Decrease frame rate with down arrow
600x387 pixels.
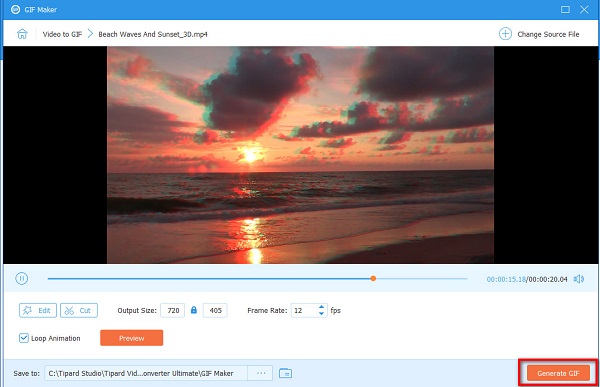(321, 314)
